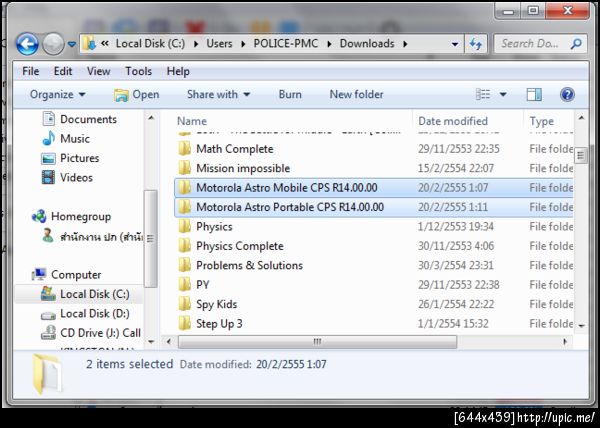Refresh the Downloads folder view
This screenshot has width=600, height=428.
475,44
